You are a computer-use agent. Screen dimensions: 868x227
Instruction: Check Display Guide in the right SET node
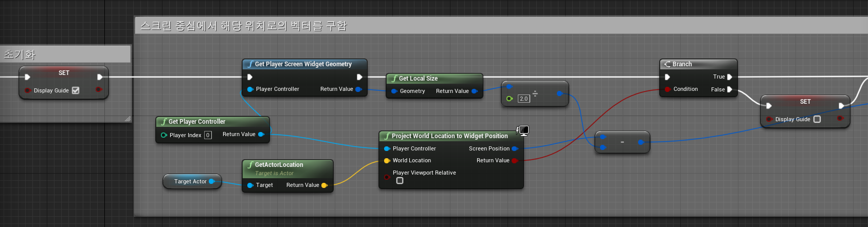click(817, 119)
